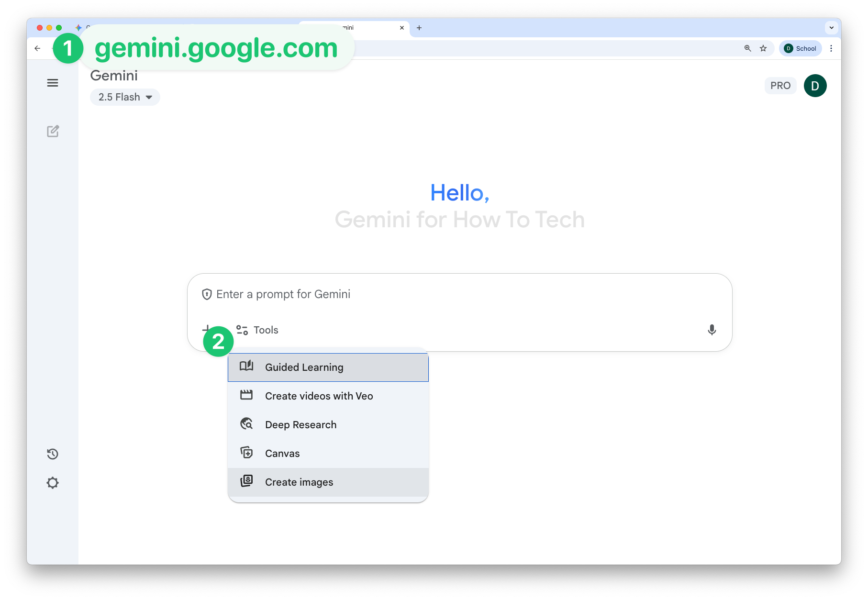This screenshot has height=600, width=868.
Task: Click the PRO badge
Action: [780, 86]
